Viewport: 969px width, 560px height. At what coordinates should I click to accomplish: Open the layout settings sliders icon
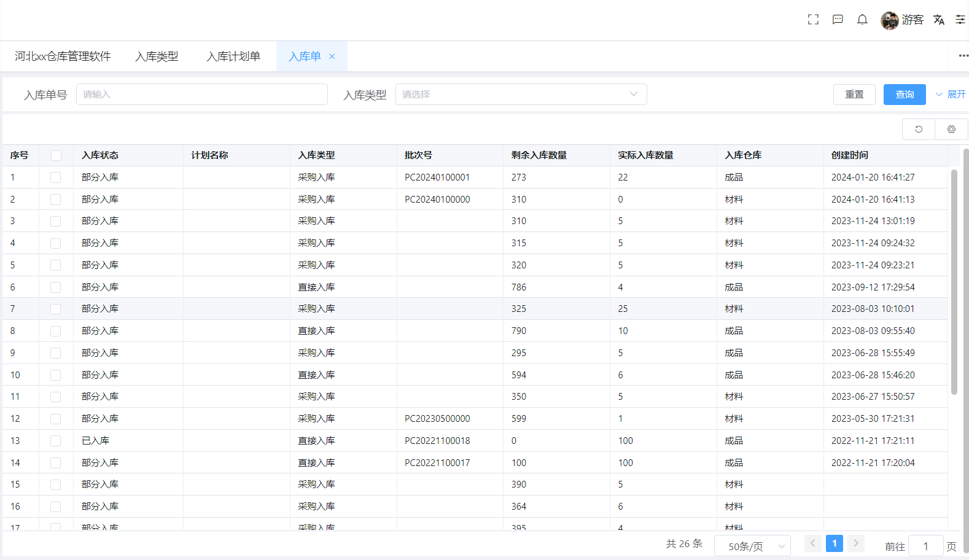pos(960,20)
